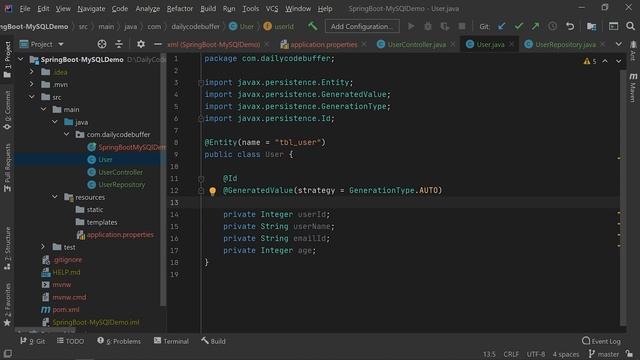
Task: Hide the Project tool window
Action: tap(158, 44)
